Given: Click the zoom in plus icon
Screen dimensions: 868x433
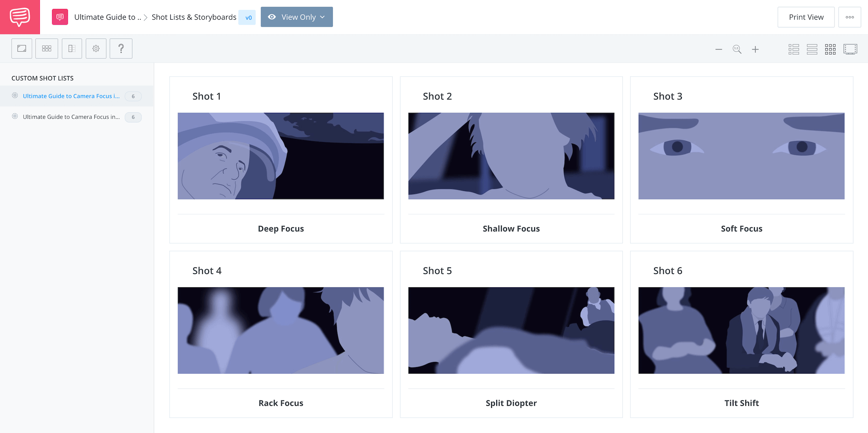Looking at the screenshot, I should point(756,49).
